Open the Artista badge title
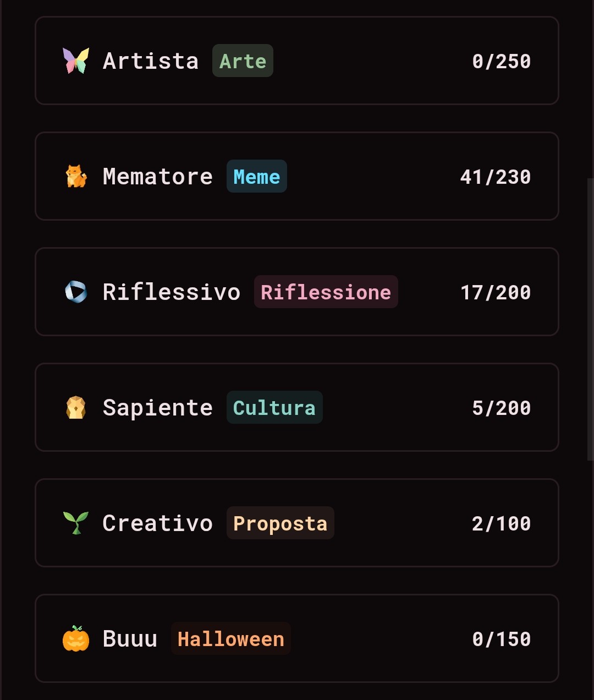 [x=151, y=61]
